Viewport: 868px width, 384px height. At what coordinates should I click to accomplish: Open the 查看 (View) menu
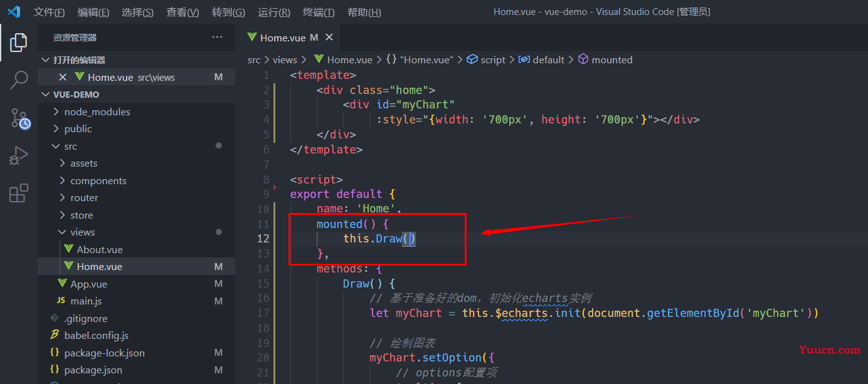click(183, 13)
